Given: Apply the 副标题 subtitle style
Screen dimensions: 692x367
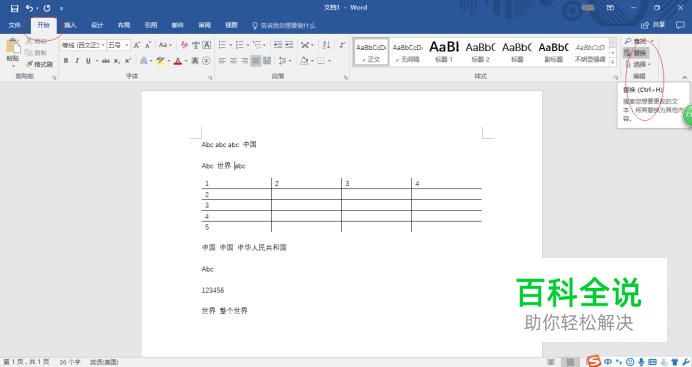Looking at the screenshot, I should [x=553, y=52].
